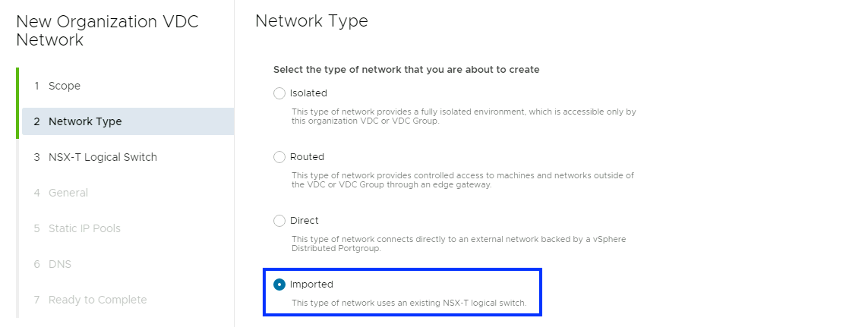
Task: Click the Routed edge gateway description
Action: (462, 180)
